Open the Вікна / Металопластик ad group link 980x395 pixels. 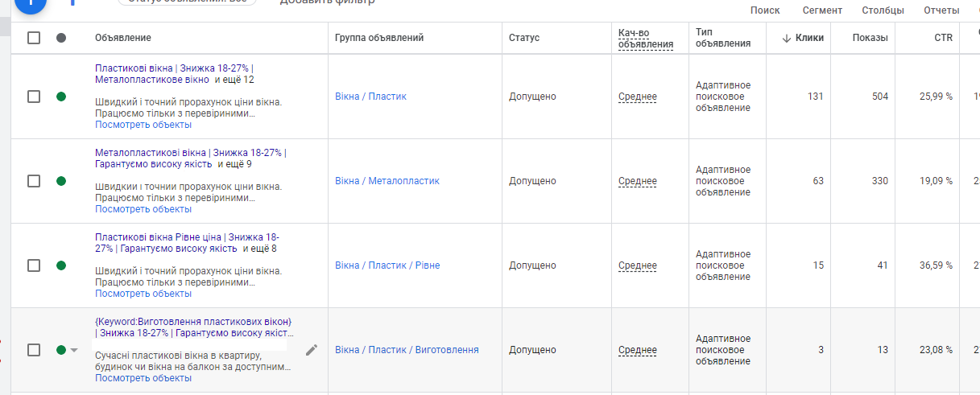click(387, 181)
